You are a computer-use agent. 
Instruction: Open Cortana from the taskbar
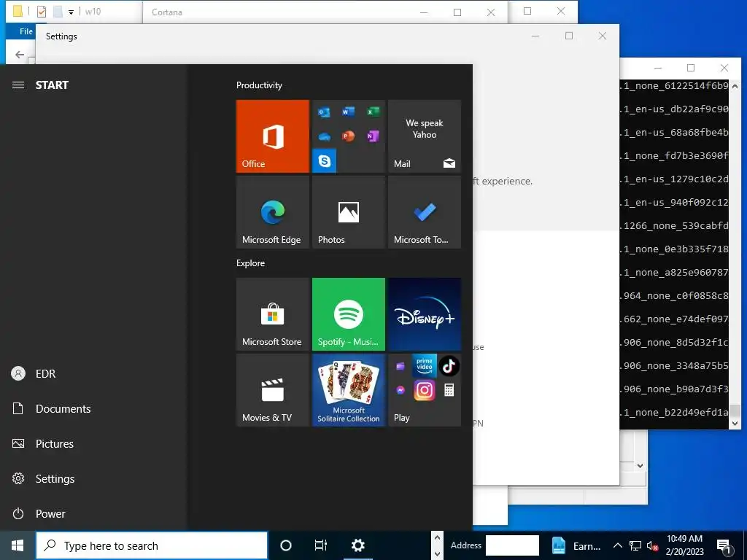(286, 545)
